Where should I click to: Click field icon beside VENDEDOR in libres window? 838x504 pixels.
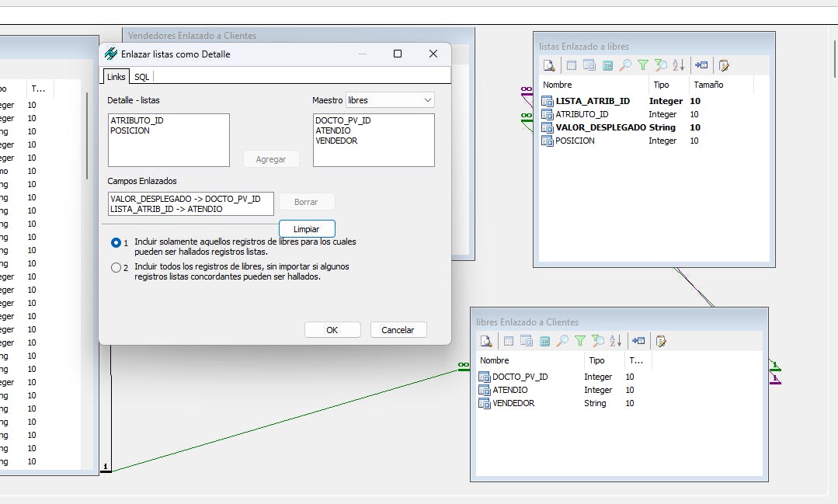(484, 403)
